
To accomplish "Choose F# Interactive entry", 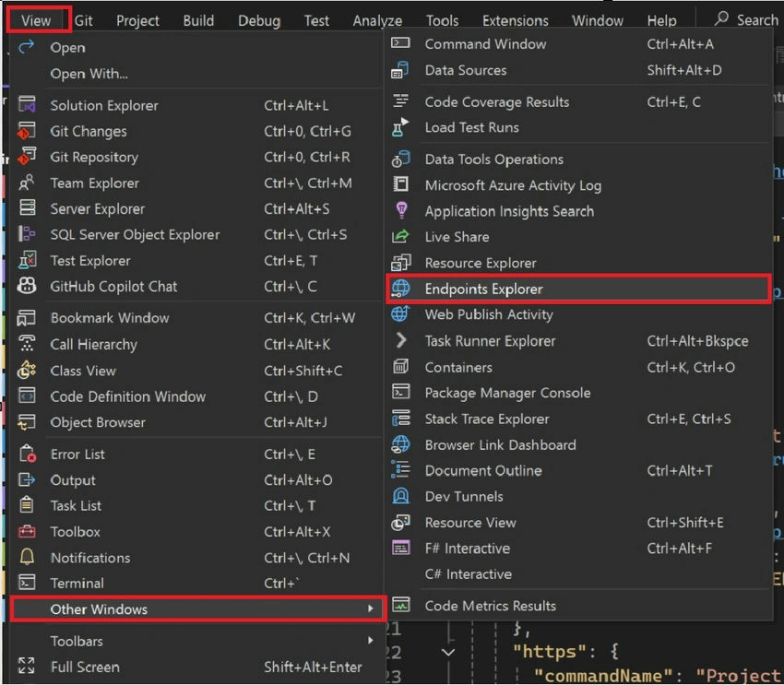I will (578, 549).
